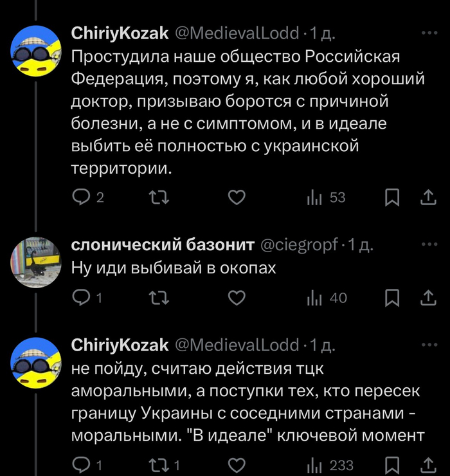Viewport: 450px width, 476px height.
Task: Bookmark the first ChiriyKozak tweet
Action: 392,198
